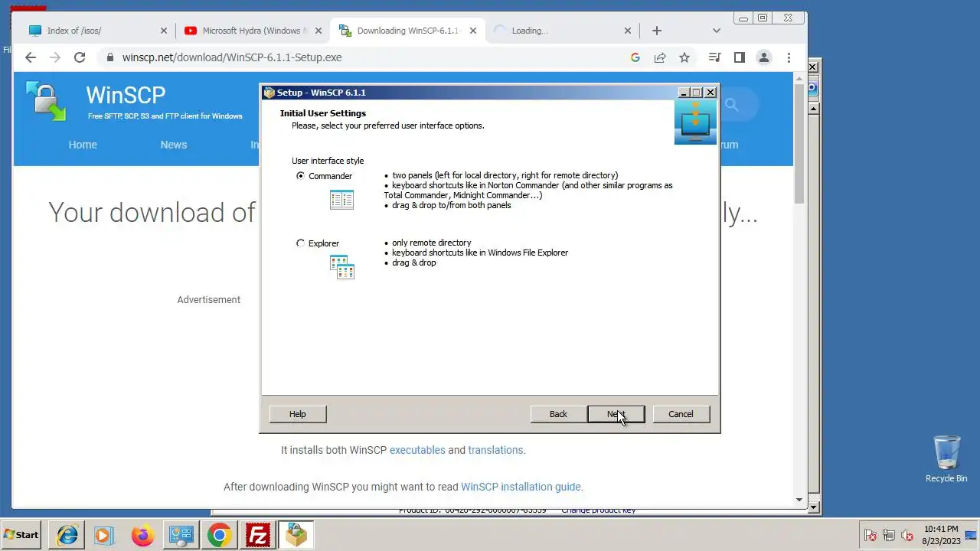The width and height of the screenshot is (980, 551).
Task: Launch Firefox from the taskbar
Action: click(142, 535)
